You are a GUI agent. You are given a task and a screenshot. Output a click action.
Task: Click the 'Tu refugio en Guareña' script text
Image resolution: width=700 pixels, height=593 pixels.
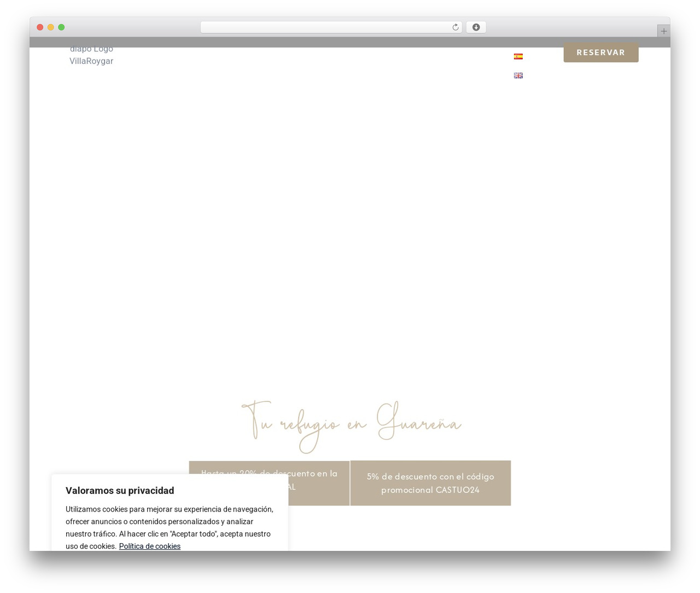351,427
